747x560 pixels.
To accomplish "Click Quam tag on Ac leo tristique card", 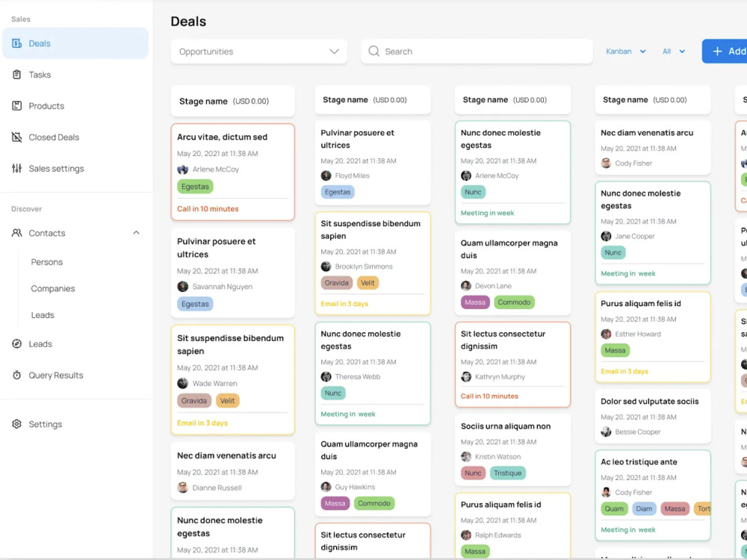I will click(613, 509).
